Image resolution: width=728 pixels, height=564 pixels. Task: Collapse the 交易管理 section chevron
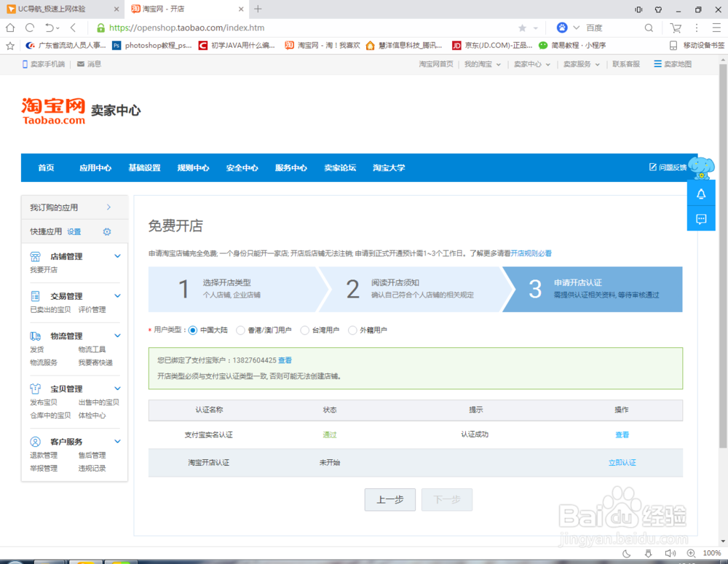click(117, 296)
